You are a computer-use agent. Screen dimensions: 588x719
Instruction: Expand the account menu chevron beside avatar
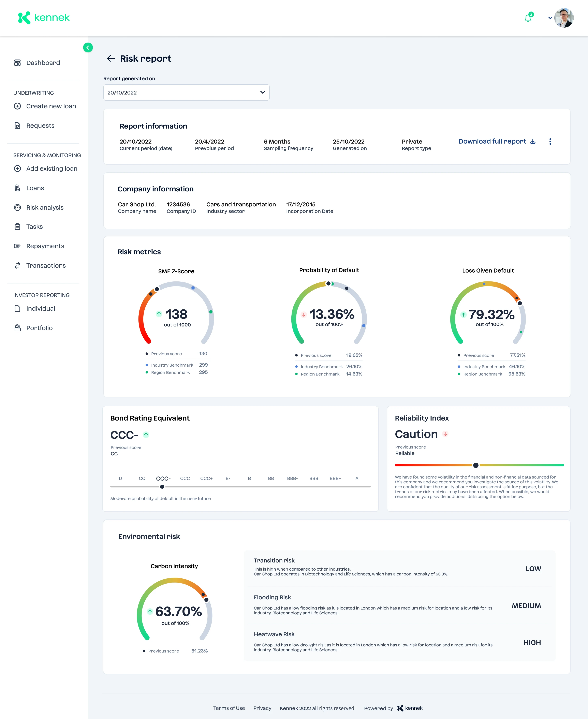pos(550,18)
